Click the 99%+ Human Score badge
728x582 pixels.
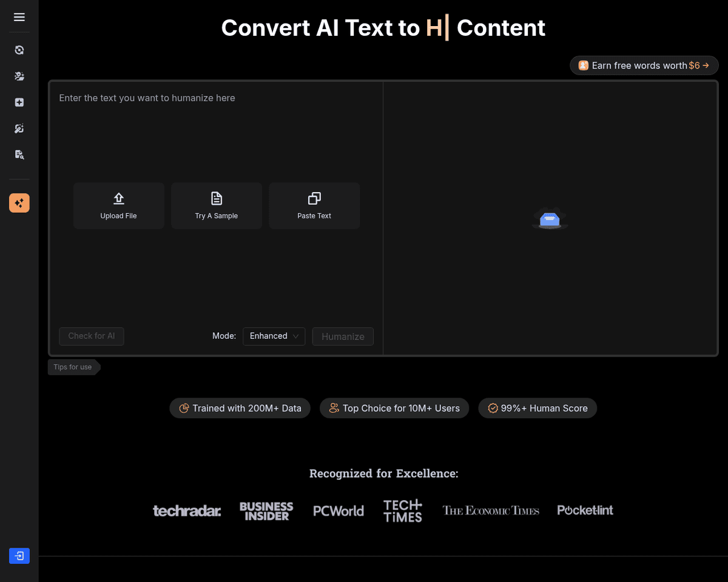[538, 408]
